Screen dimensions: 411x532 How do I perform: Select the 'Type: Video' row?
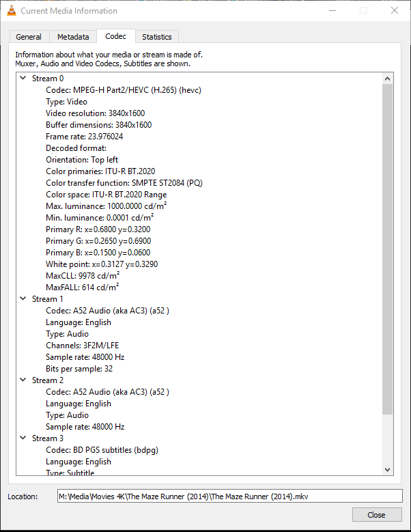click(66, 102)
